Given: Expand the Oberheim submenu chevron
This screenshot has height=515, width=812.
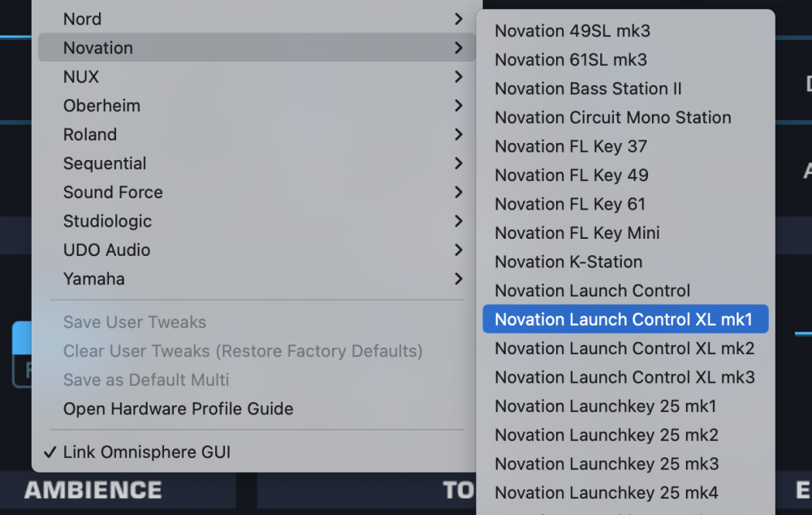Looking at the screenshot, I should (x=459, y=106).
